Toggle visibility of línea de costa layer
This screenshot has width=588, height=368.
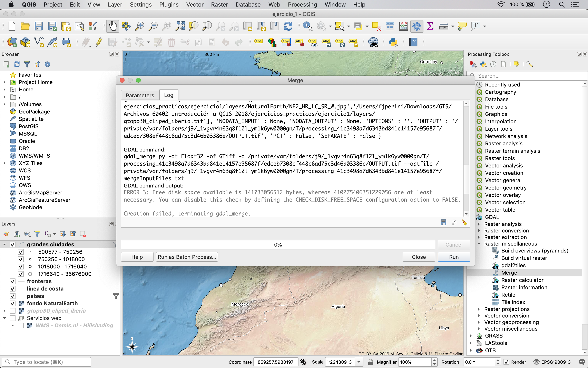pyautogui.click(x=13, y=289)
